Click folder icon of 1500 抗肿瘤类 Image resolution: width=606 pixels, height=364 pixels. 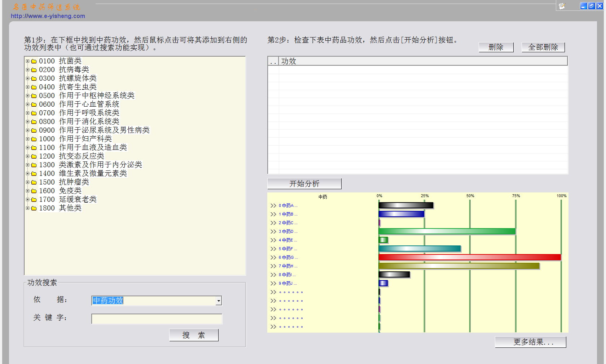34,182
